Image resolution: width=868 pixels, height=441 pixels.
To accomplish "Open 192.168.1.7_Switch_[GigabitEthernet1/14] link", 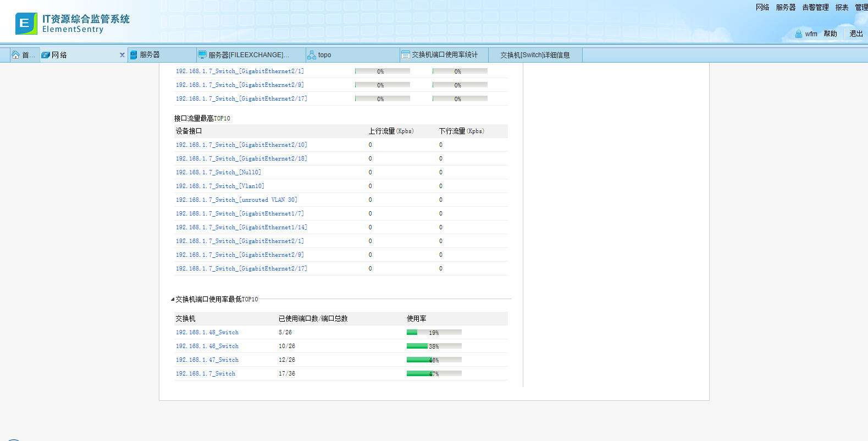I will click(x=241, y=227).
